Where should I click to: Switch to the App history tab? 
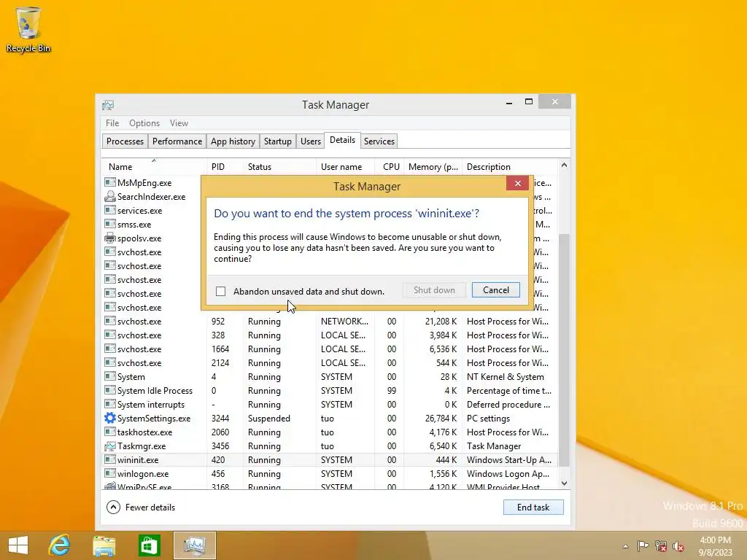[233, 141]
